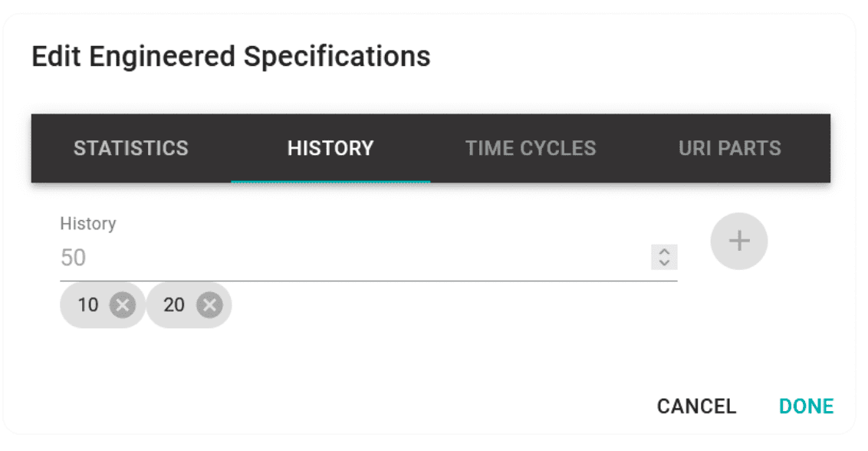Click the 50 placeholder text in the field
This screenshot has width=868, height=451.
[73, 258]
